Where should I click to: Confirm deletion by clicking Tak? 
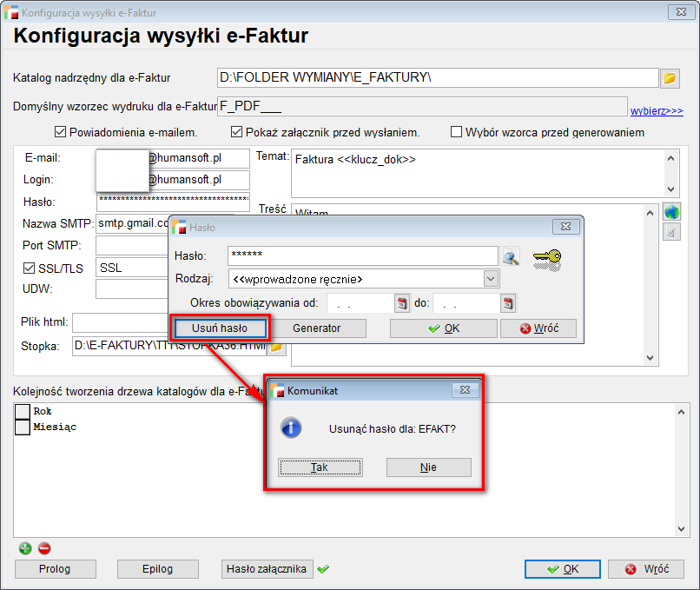tap(319, 467)
